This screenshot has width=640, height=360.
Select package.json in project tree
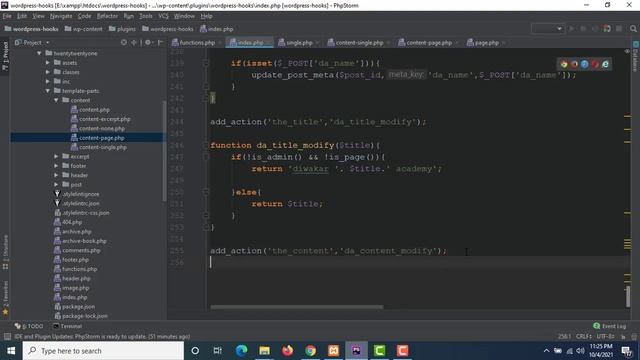pos(78,307)
